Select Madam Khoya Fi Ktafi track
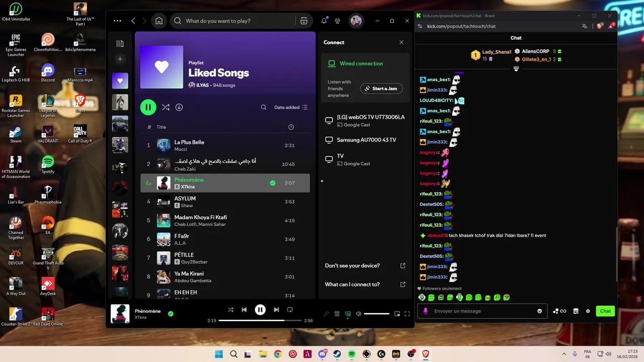 click(x=225, y=220)
